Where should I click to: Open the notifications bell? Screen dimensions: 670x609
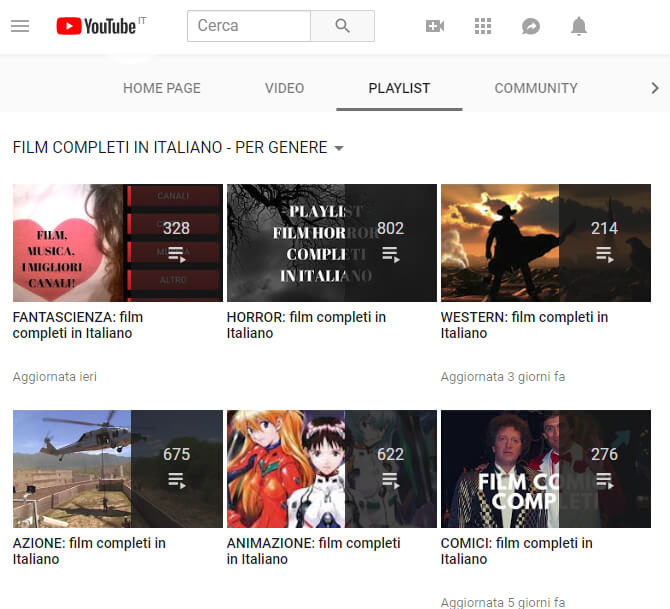pyautogui.click(x=579, y=26)
